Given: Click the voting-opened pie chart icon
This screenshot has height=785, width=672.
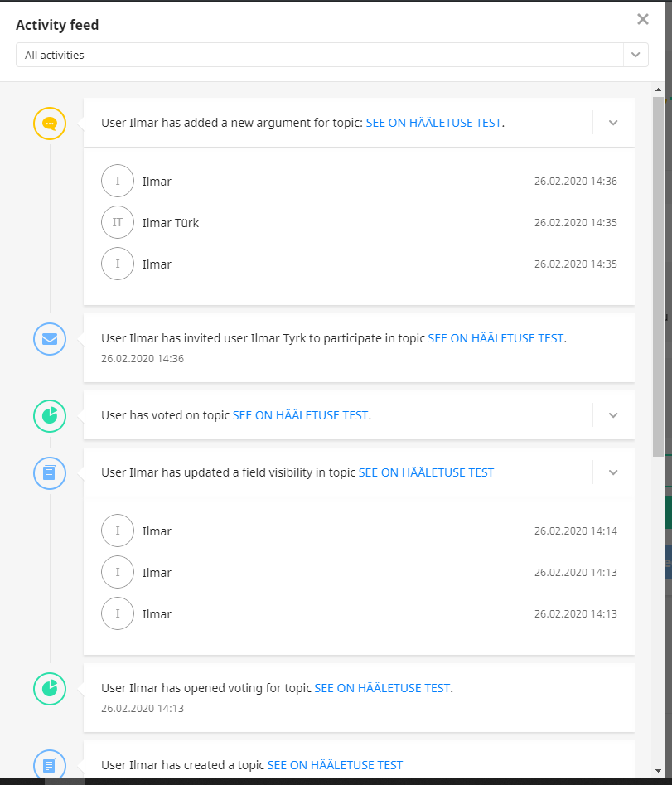Looking at the screenshot, I should tap(49, 689).
